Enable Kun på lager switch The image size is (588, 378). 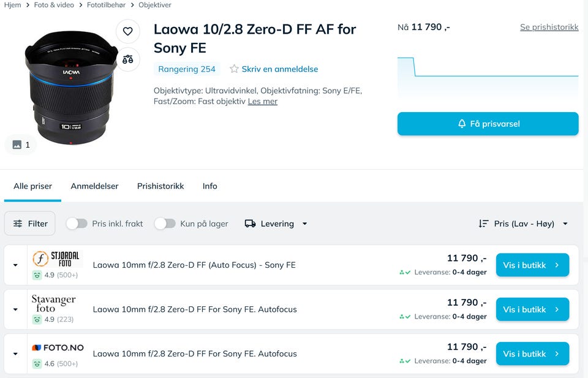(x=165, y=224)
